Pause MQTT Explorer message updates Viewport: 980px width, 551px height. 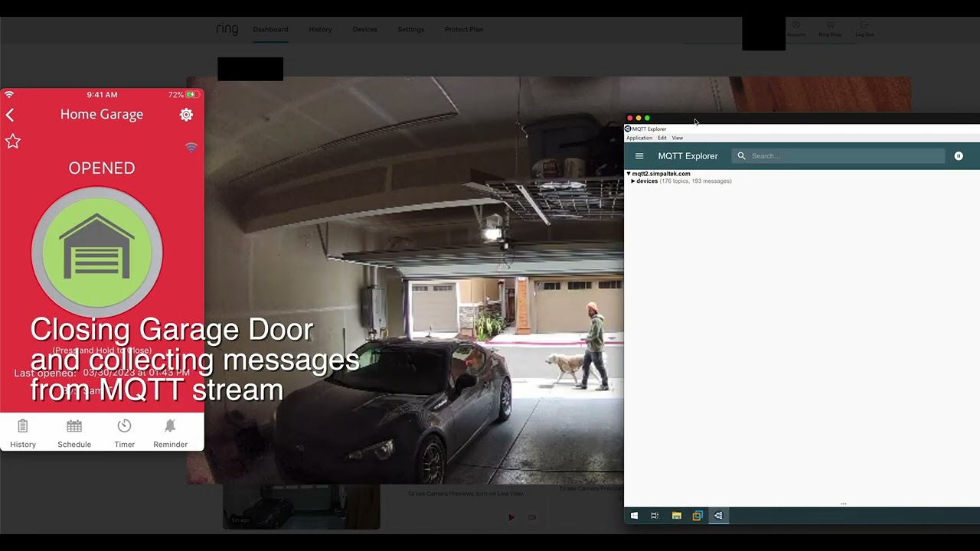(x=959, y=156)
